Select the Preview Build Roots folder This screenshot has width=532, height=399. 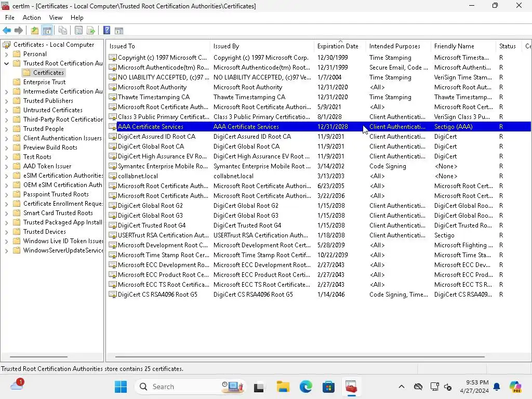point(50,148)
